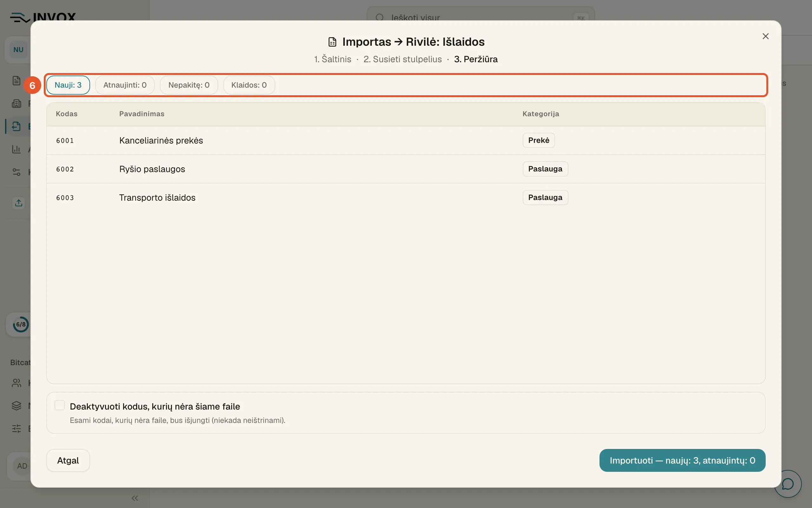Open the "Klaidos: 0" filter tab
This screenshot has height=508, width=812.
click(x=249, y=85)
